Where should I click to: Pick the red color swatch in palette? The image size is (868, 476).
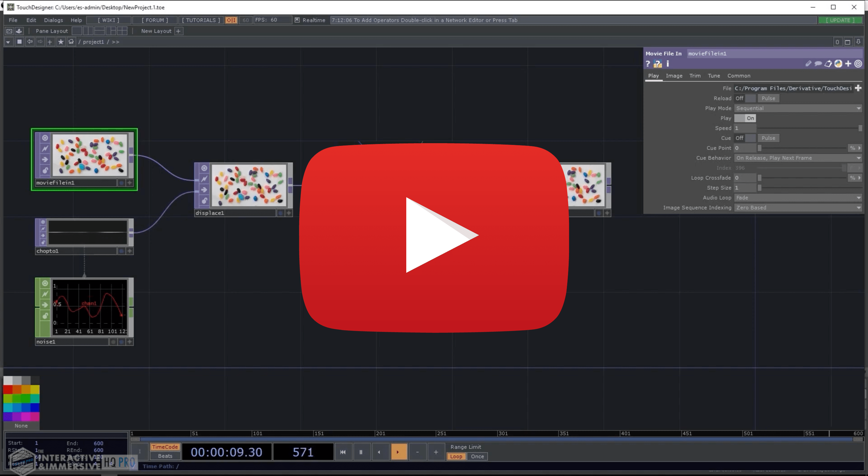pos(8,390)
